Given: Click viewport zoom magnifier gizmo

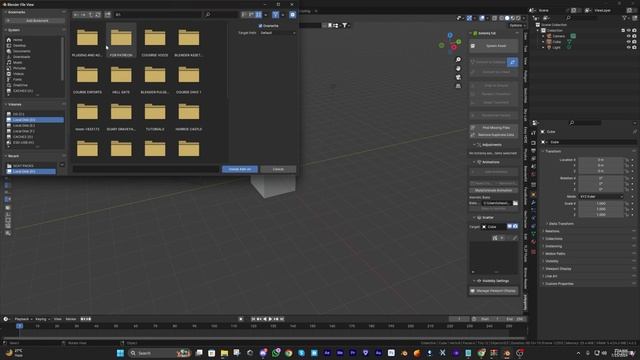Looking at the screenshot, I should pos(458,60).
